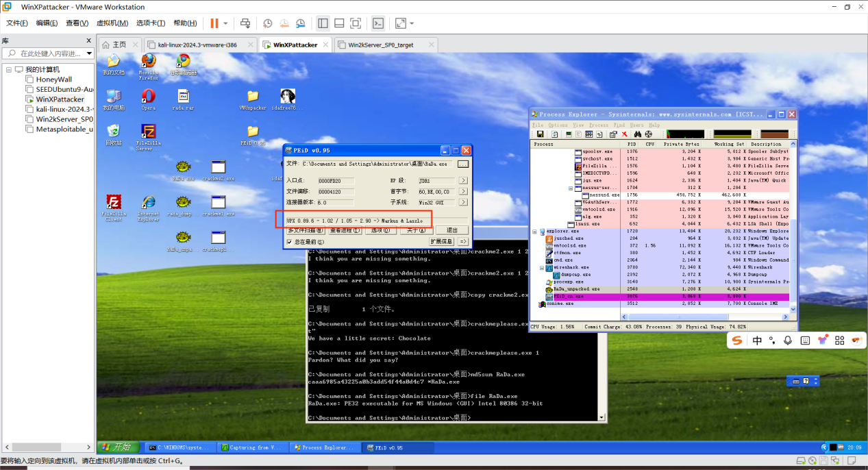The height and width of the screenshot is (470, 868).
Task: Open VMware 文件(F) menu
Action: 16,23
